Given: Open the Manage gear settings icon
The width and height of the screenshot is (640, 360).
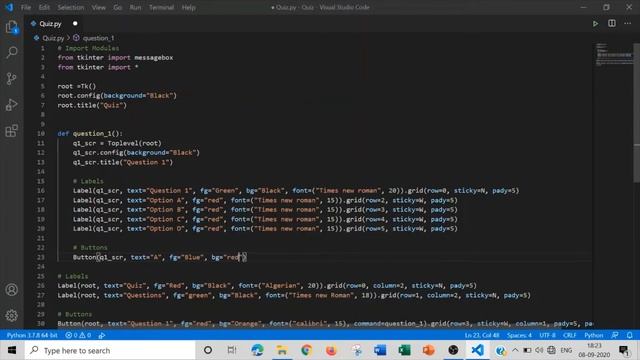Looking at the screenshot, I should [12, 315].
